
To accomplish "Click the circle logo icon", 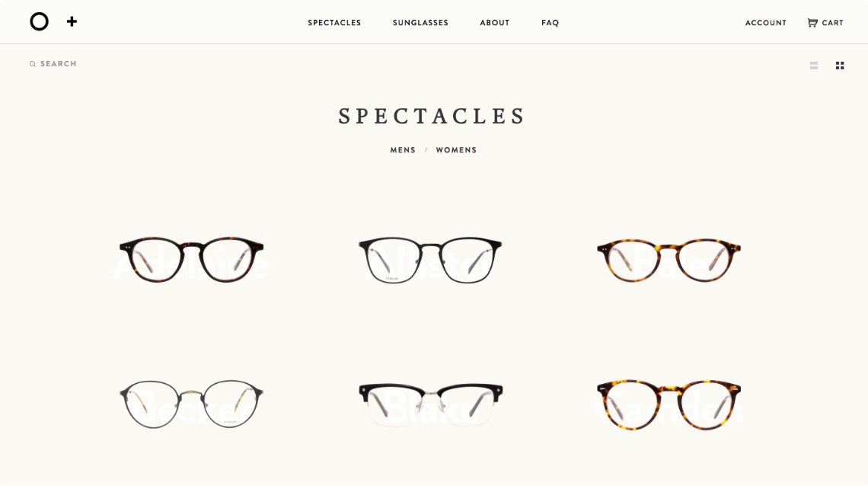I will (x=40, y=21).
